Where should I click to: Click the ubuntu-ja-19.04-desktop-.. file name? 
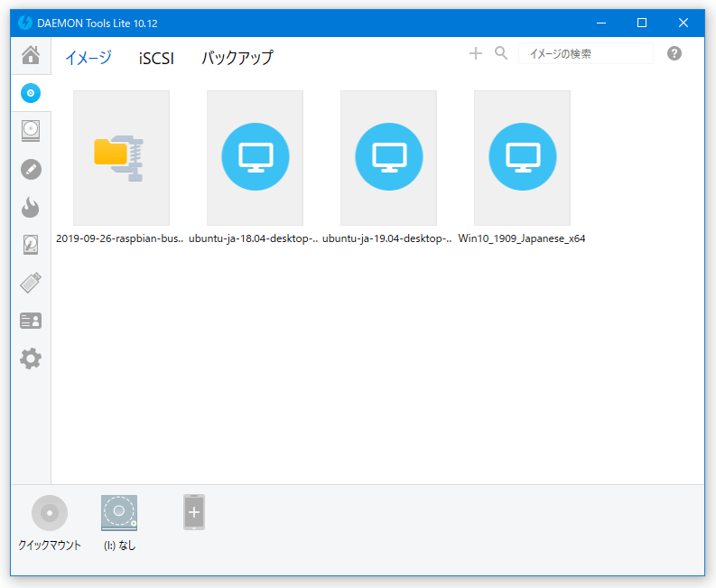(386, 238)
